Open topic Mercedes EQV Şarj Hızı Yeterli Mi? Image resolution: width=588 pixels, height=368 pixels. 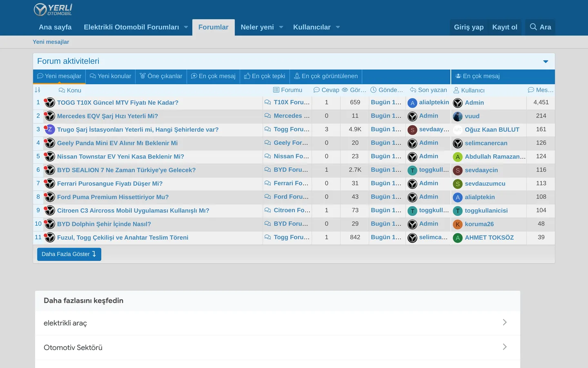point(107,116)
